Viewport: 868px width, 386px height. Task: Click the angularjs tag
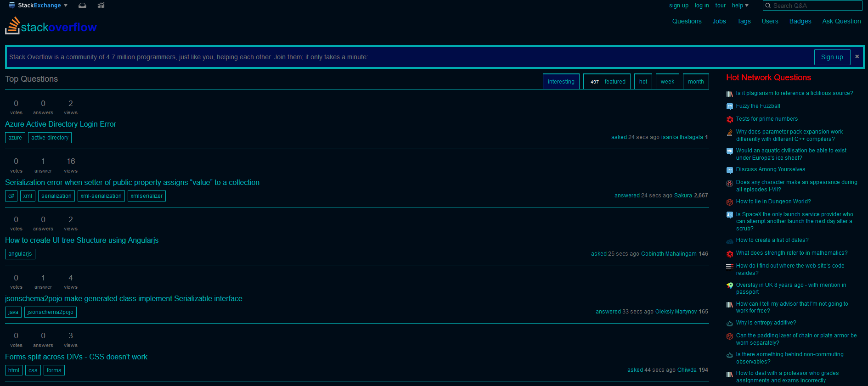click(x=20, y=254)
